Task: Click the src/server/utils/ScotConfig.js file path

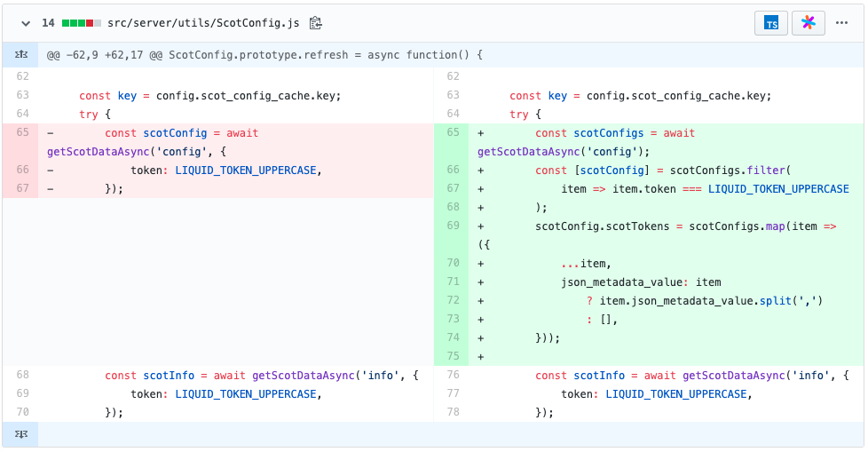Action: click(x=205, y=22)
